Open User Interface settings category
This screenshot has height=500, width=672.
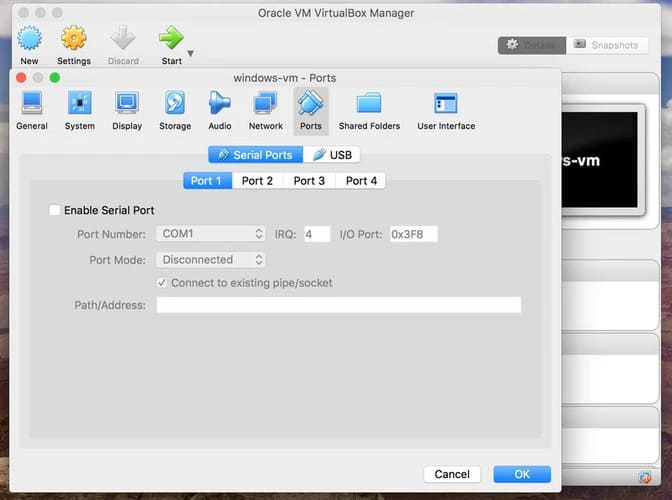446,111
